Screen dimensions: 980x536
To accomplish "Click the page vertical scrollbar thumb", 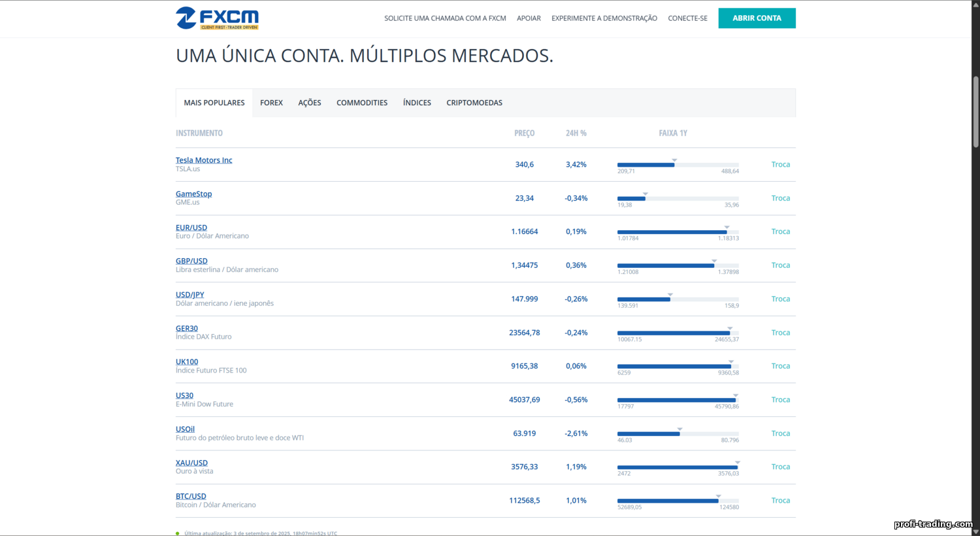I will (x=975, y=111).
